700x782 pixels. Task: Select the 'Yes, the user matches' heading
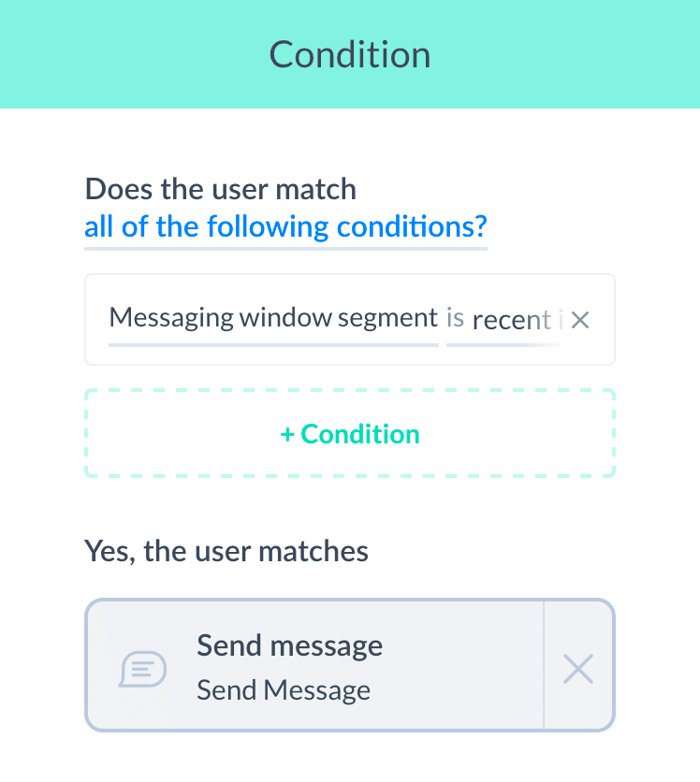[x=226, y=551]
